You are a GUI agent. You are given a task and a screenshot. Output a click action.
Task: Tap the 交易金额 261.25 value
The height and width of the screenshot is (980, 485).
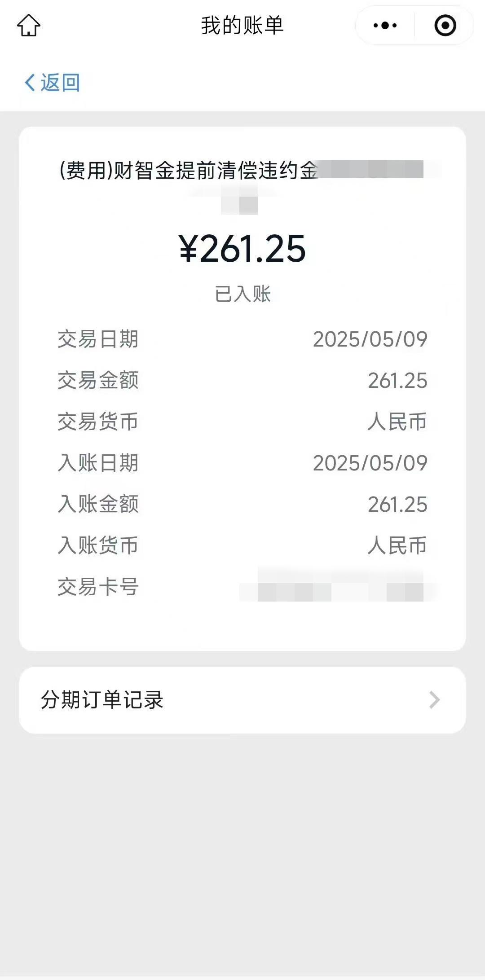pyautogui.click(x=397, y=381)
